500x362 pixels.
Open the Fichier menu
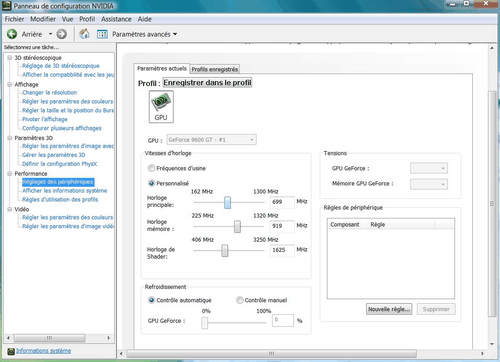14,19
